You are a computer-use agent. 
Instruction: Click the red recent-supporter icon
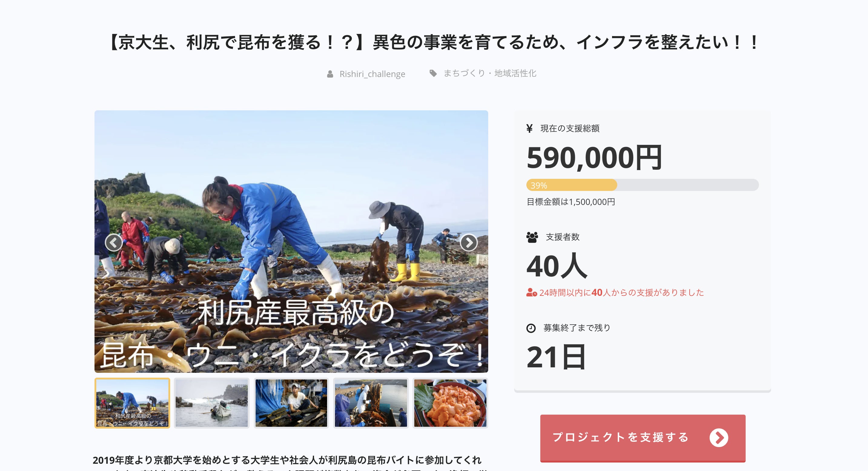tap(532, 292)
